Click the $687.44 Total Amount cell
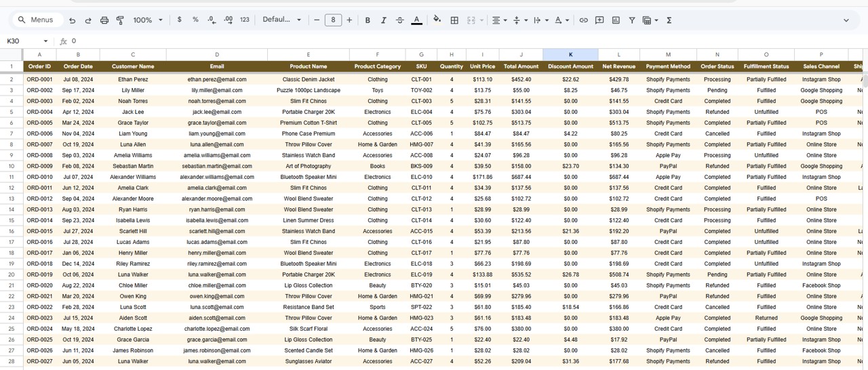The height and width of the screenshot is (370, 868). point(521,177)
